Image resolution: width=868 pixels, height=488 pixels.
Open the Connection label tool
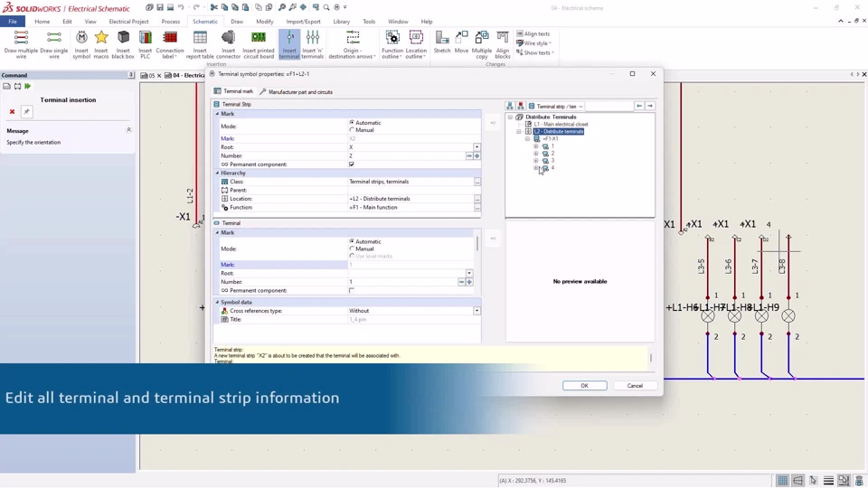(x=170, y=44)
